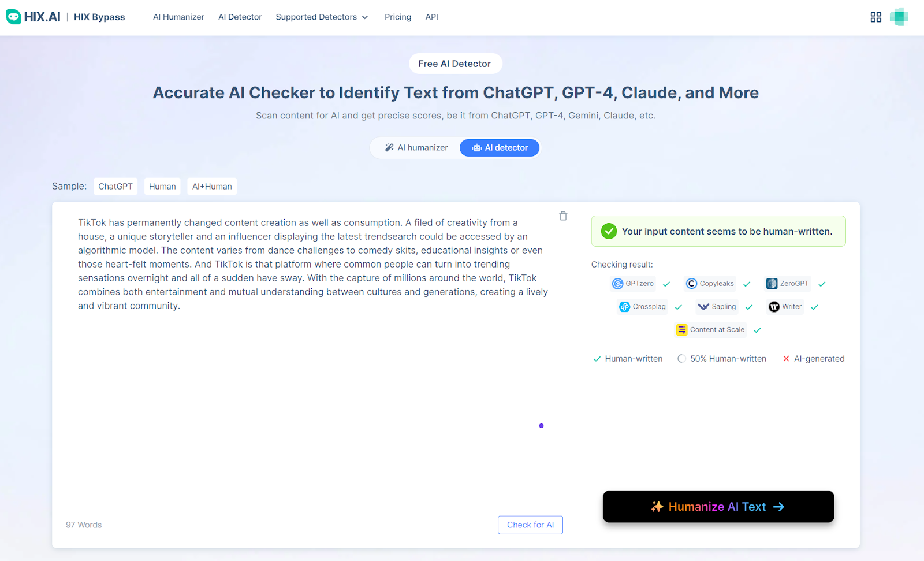
Task: Click the green success circle in result banner
Action: coord(609,231)
